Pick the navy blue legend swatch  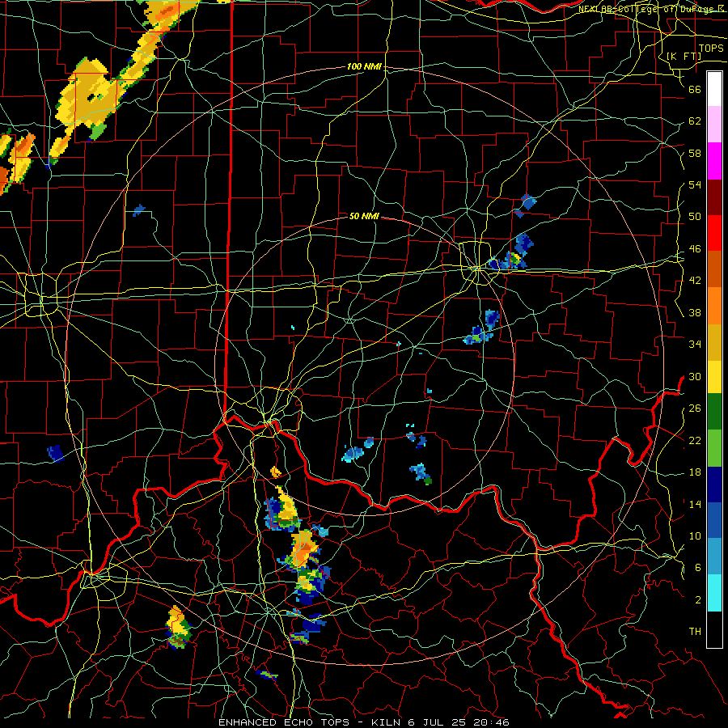tap(714, 485)
